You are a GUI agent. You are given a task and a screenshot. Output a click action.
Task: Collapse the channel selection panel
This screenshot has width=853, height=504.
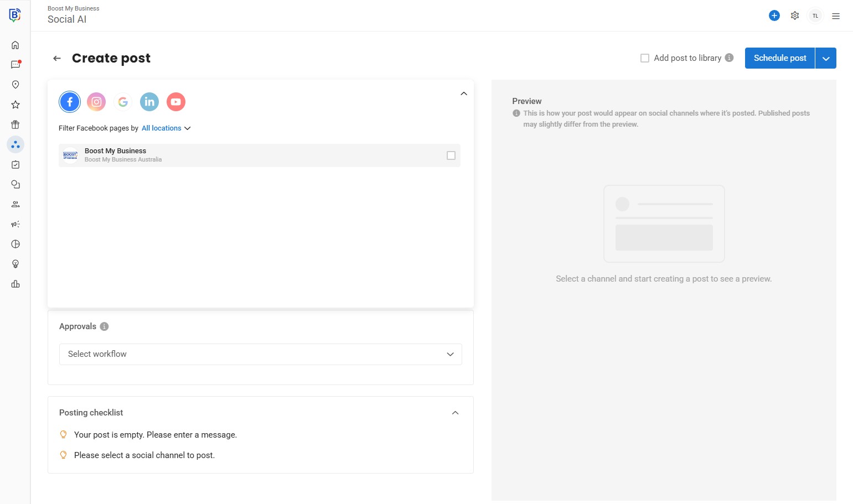point(464,93)
